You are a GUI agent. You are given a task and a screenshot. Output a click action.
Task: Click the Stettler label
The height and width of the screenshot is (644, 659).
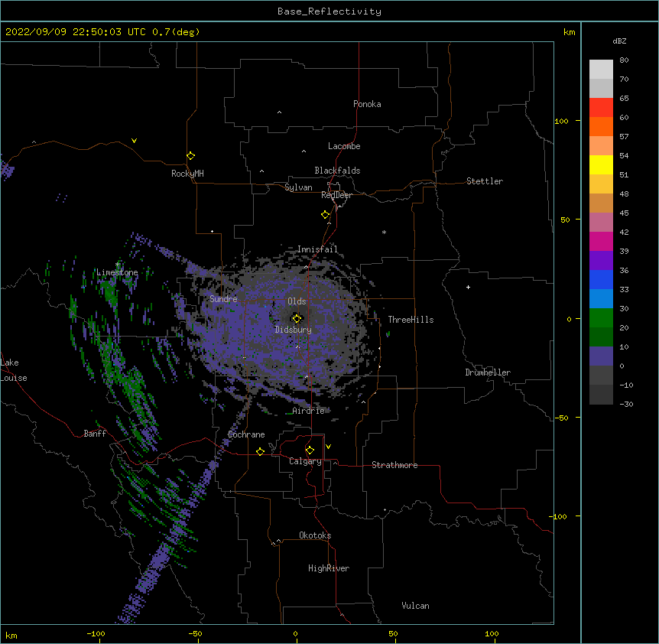pyautogui.click(x=485, y=181)
